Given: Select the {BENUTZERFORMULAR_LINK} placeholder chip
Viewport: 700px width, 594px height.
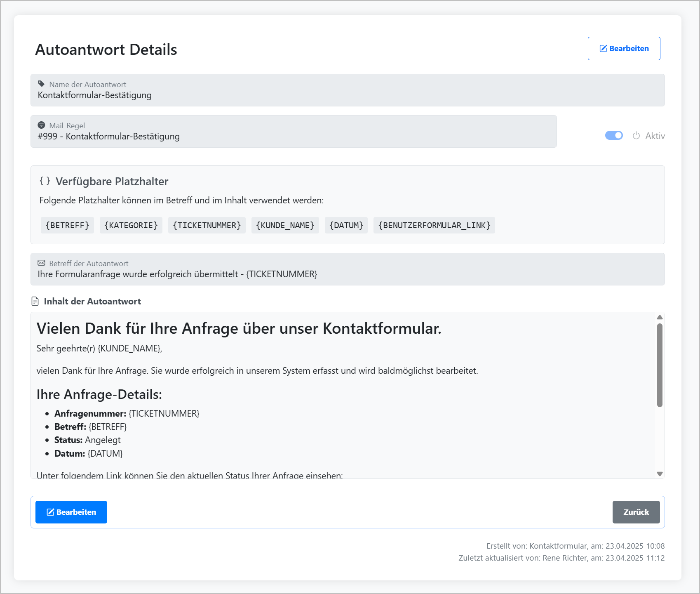Looking at the screenshot, I should [x=434, y=225].
